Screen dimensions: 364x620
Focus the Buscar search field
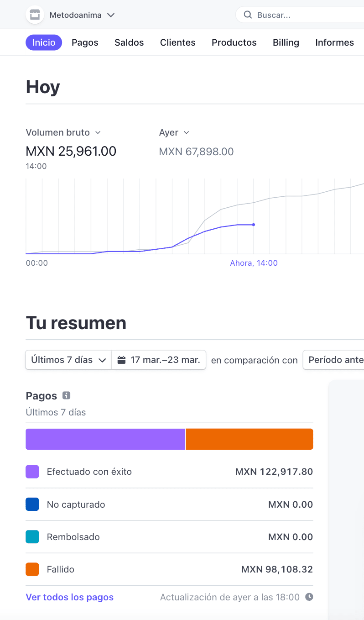300,15
